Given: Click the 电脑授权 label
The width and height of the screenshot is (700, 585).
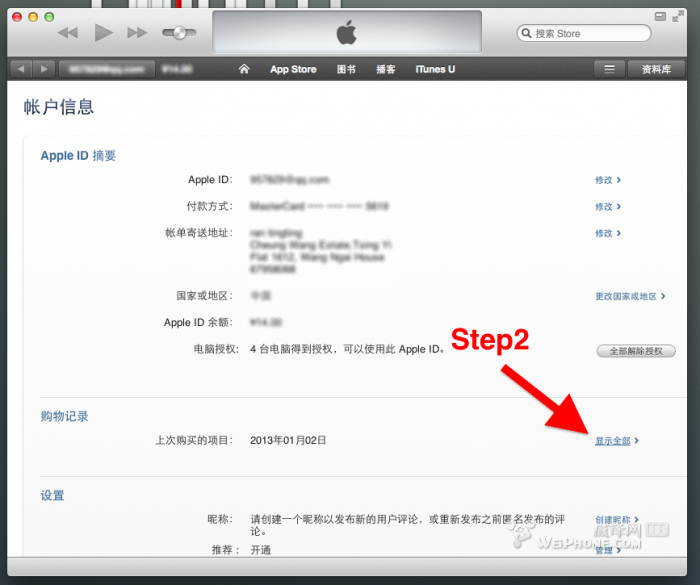Looking at the screenshot, I should coord(216,349).
